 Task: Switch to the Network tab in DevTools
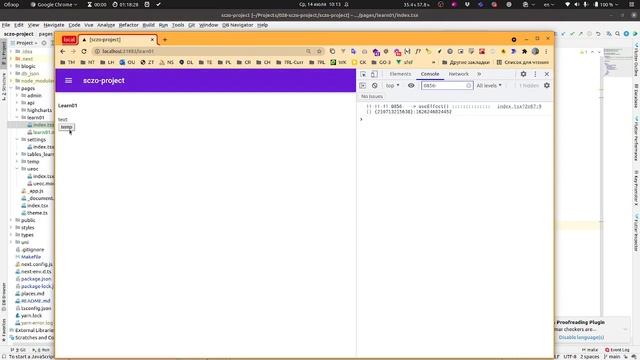[x=458, y=74]
